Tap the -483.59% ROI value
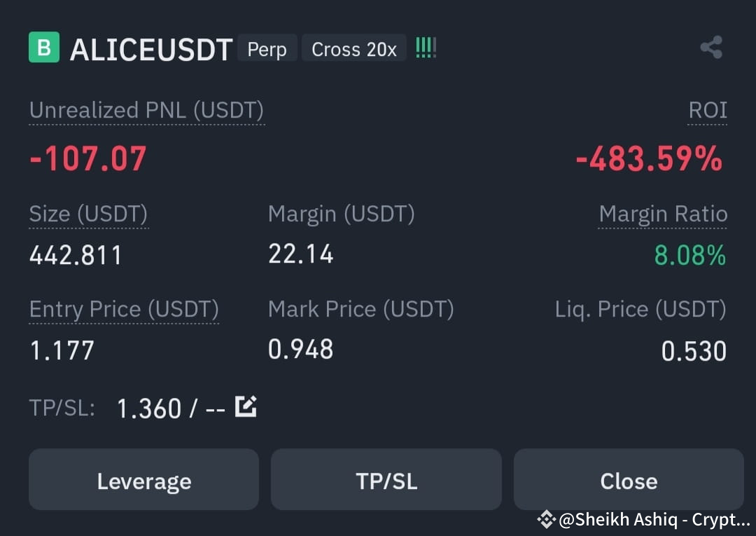Screen dimensions: 756x536 point(650,158)
